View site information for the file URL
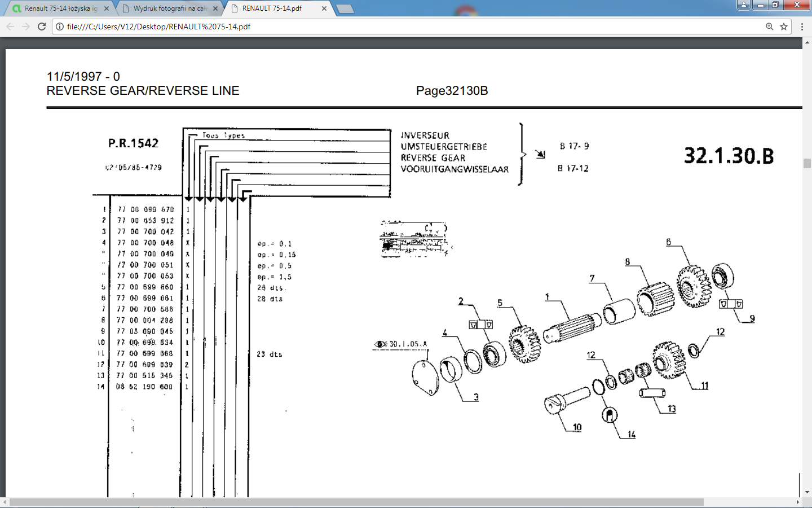812x508 pixels. (x=60, y=27)
